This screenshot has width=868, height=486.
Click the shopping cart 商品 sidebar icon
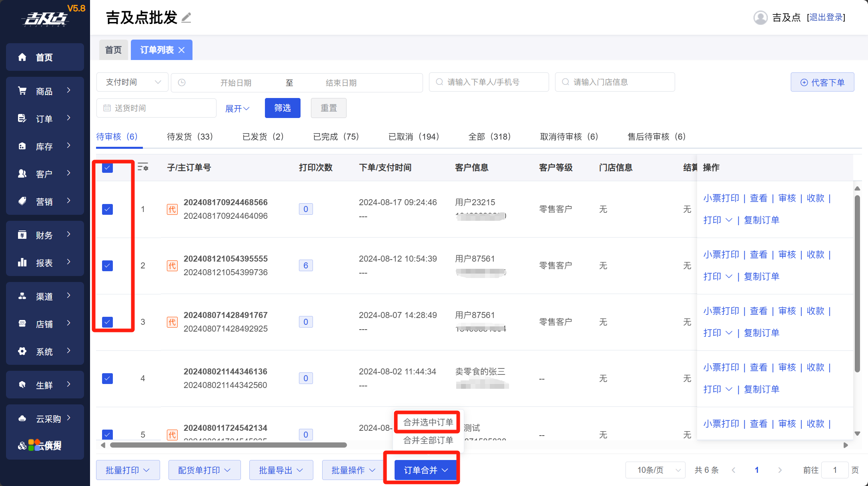[22, 91]
